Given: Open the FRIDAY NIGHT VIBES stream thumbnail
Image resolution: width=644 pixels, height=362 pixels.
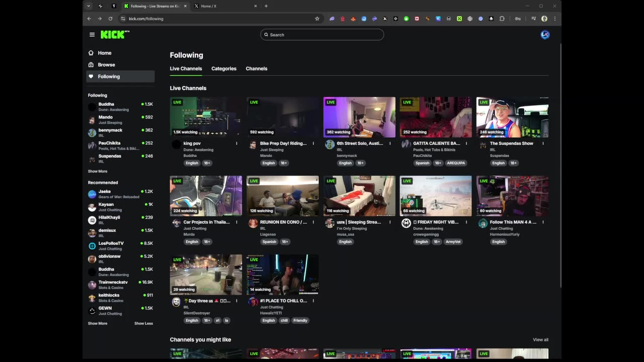Looking at the screenshot, I should pos(436,196).
